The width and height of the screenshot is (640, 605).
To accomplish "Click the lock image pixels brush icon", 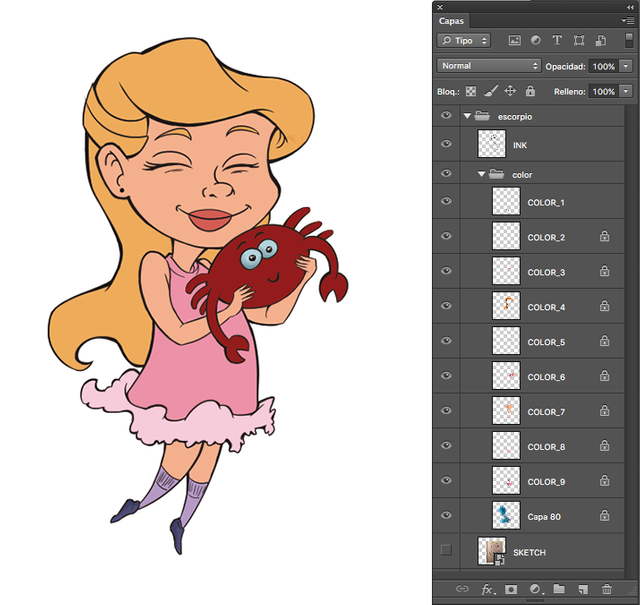I will [x=491, y=91].
